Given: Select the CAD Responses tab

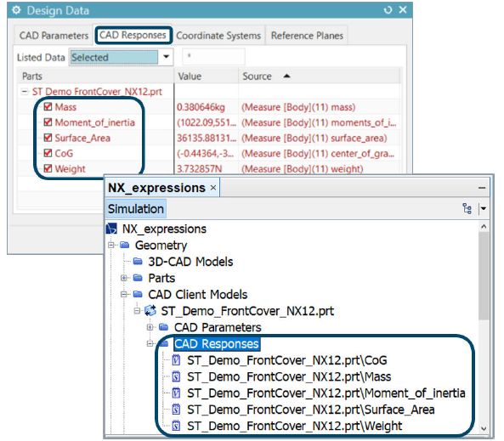Looking at the screenshot, I should coord(133,35).
